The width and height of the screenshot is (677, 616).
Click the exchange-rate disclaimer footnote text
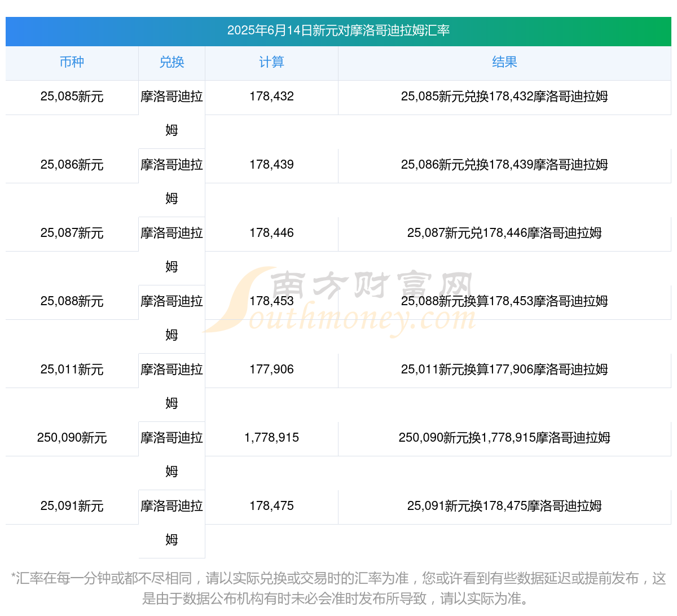[x=338, y=588]
